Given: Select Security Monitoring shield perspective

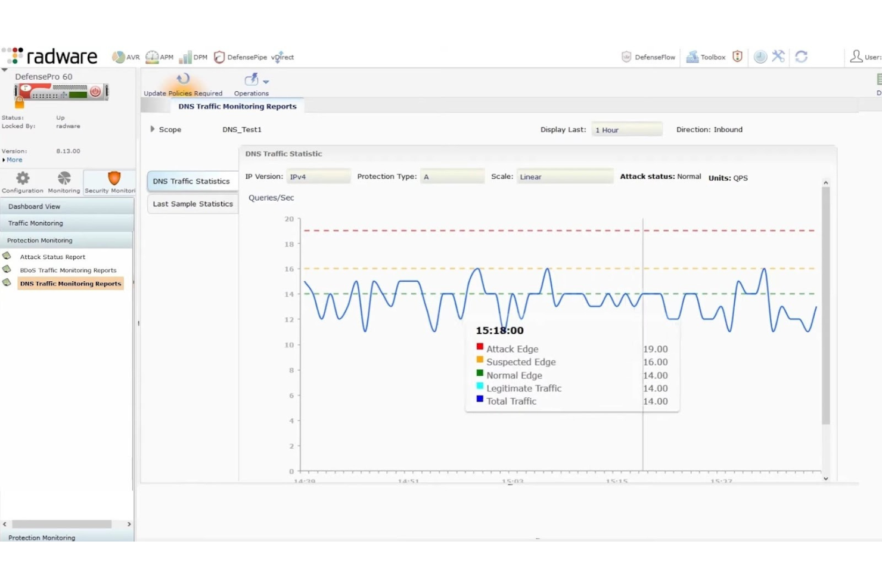Looking at the screenshot, I should (x=114, y=178).
